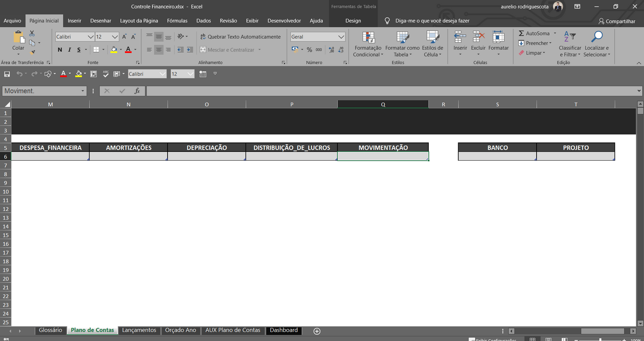Select column Q by its header
The image size is (644, 341).
click(382, 104)
